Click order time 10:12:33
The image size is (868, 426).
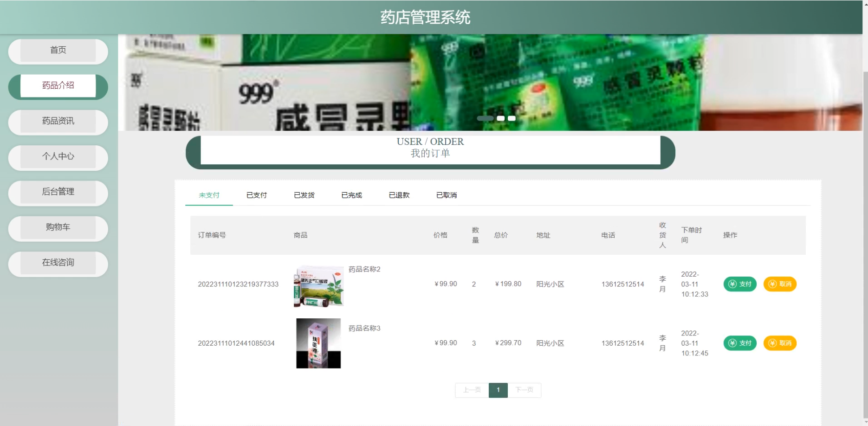pos(695,294)
